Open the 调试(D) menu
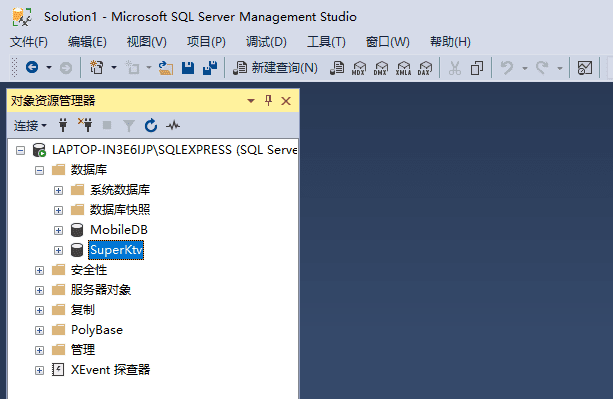This screenshot has height=399, width=613. 266,41
